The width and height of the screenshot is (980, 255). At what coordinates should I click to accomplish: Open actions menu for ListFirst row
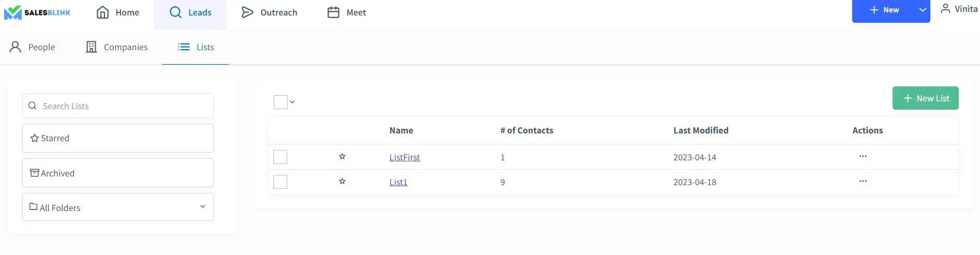point(863,156)
